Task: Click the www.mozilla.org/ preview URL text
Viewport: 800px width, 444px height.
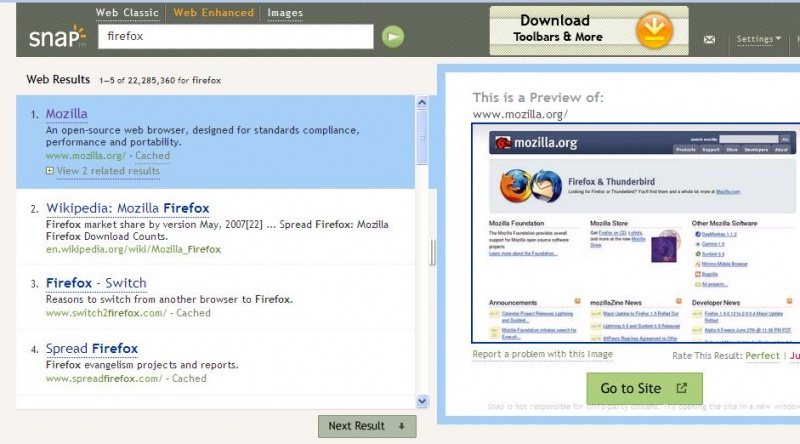Action: tap(520, 114)
